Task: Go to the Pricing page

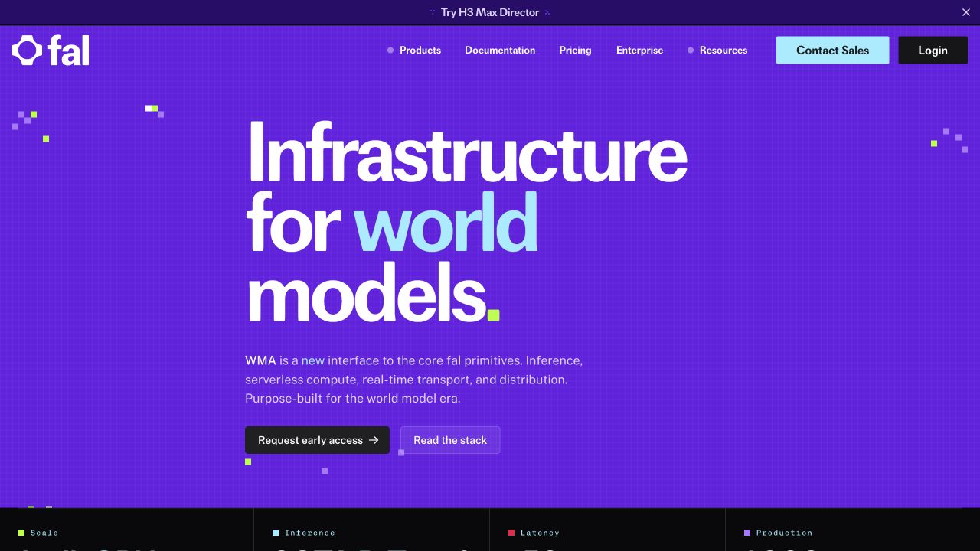Action: point(575,51)
